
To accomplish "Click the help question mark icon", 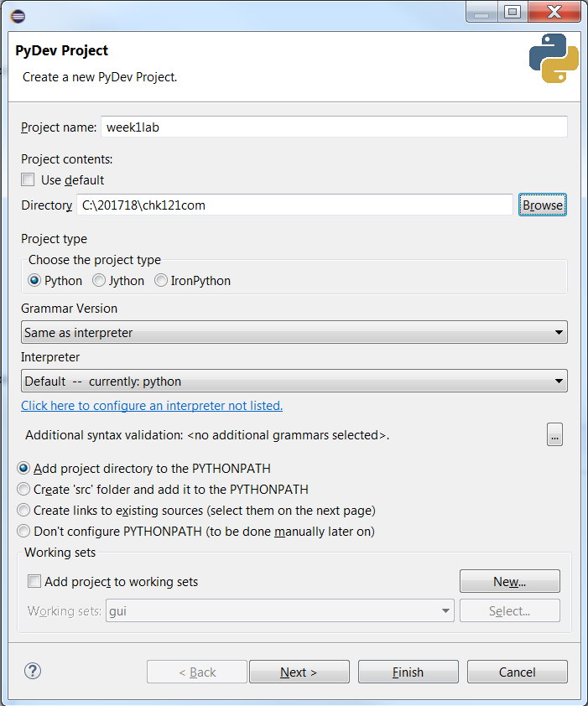I will (33, 671).
